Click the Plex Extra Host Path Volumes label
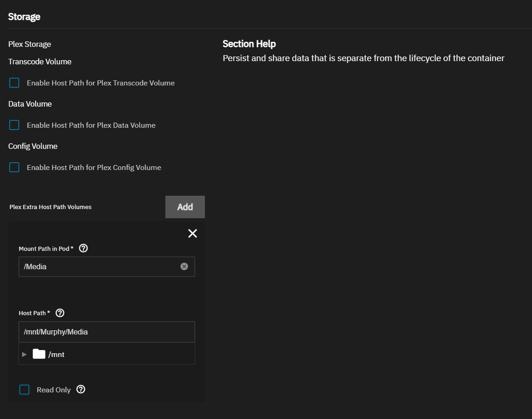Viewport: 532px width, 419px height. [x=51, y=207]
